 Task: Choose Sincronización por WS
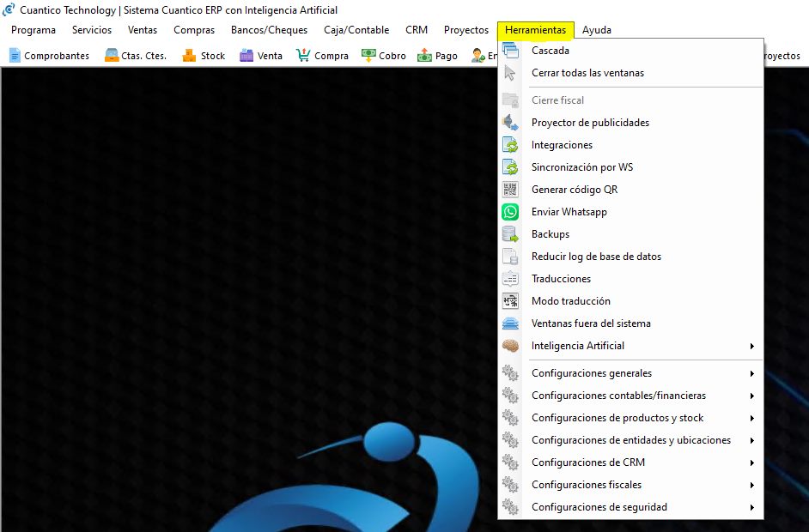click(x=630, y=167)
